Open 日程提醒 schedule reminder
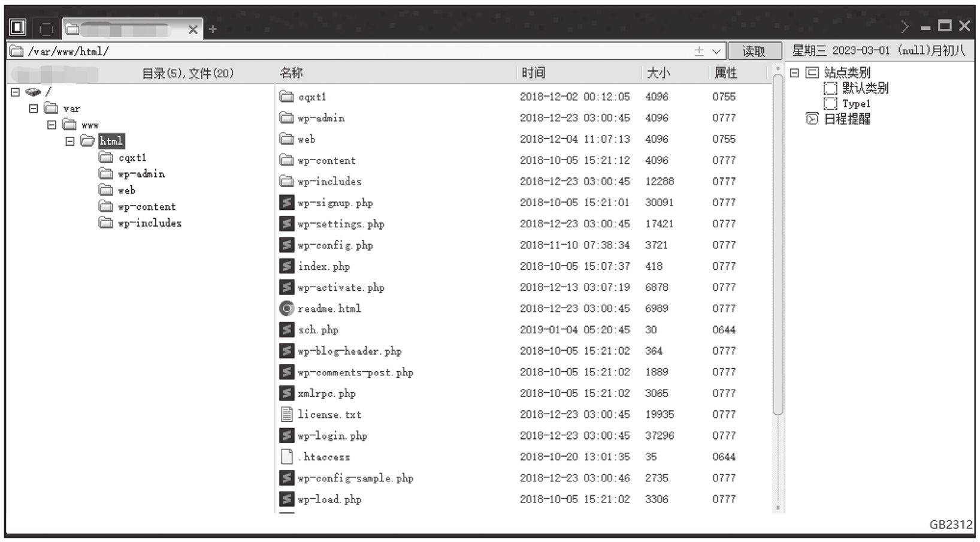Viewport: 980px width, 542px height. pos(847,119)
